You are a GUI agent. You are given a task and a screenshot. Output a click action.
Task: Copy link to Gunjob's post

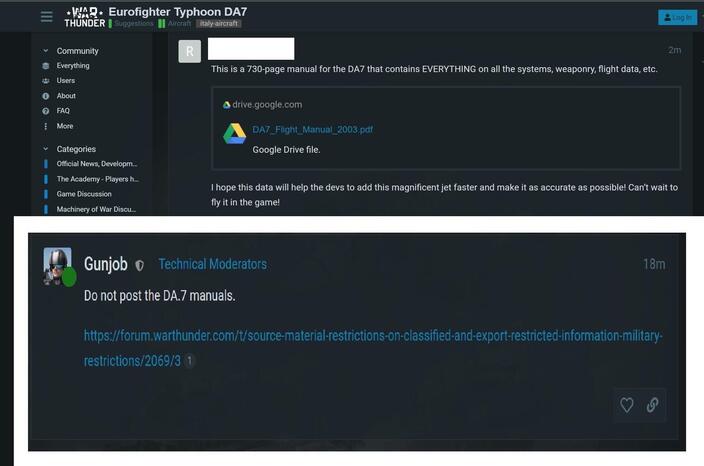[x=652, y=405]
